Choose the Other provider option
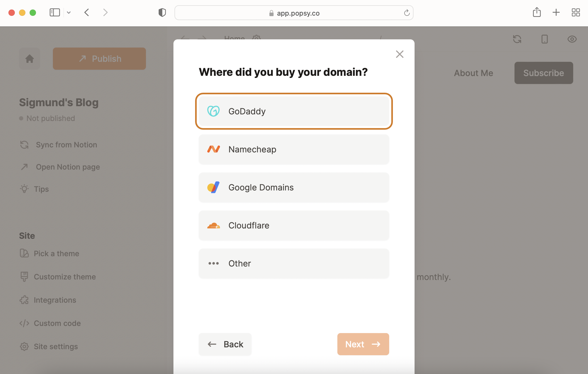Viewport: 588px width, 374px height. point(294,263)
